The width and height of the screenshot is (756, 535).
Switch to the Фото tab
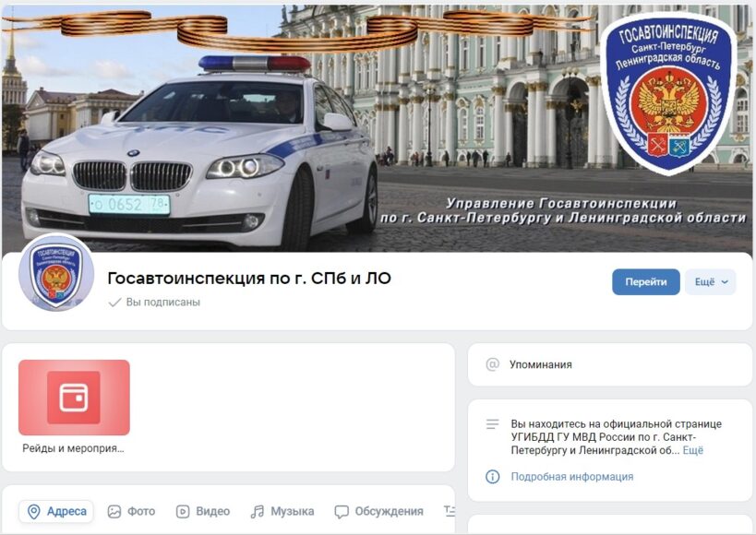coord(132,511)
